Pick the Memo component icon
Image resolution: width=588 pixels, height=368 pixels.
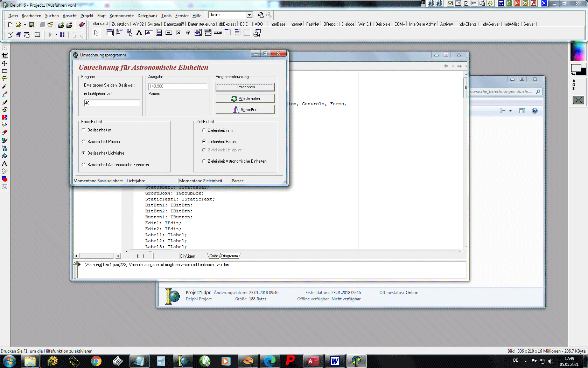(x=159, y=33)
